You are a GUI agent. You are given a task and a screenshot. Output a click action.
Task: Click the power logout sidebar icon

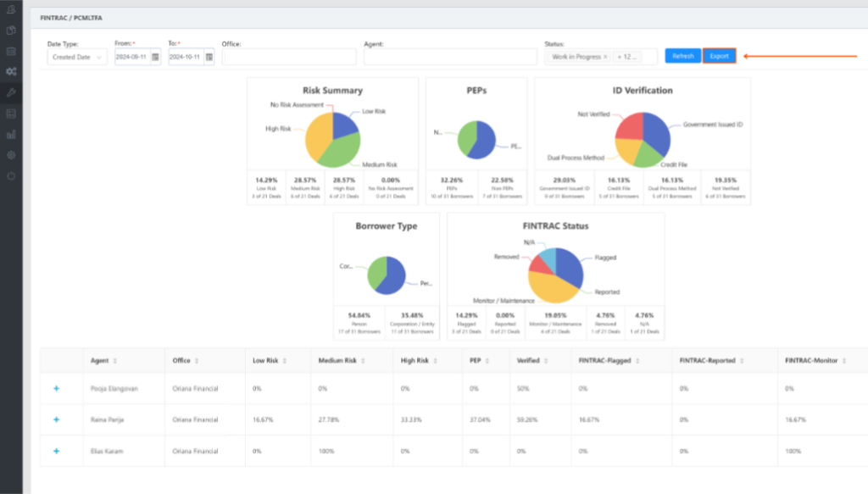11,176
